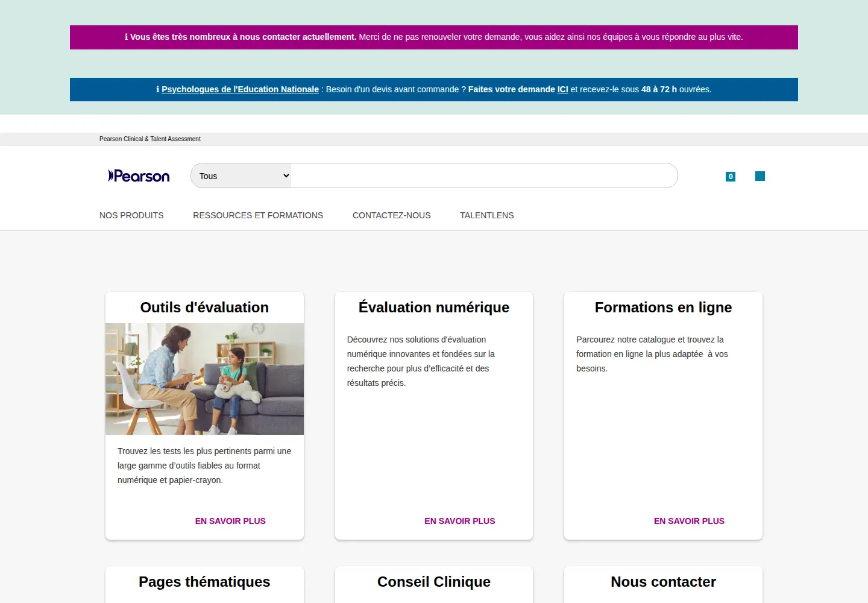
Task: Follow Psychologues de l'Education Nationale link
Action: pyautogui.click(x=240, y=89)
